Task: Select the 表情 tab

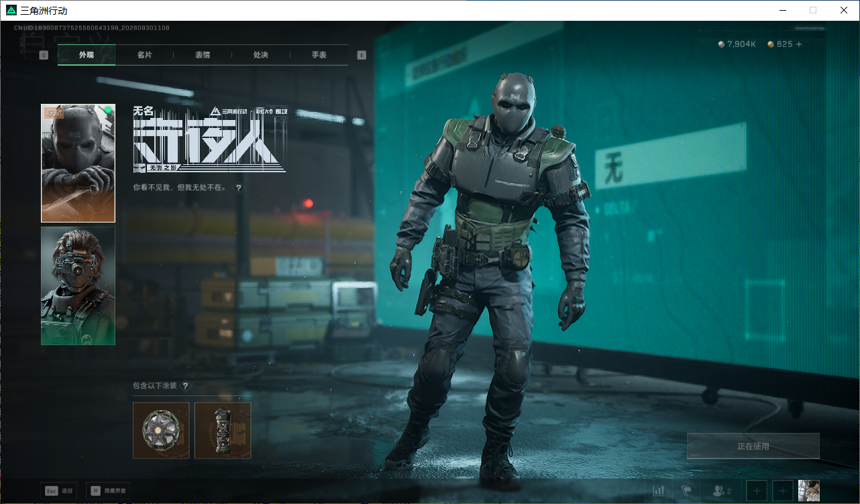Action: point(203,55)
